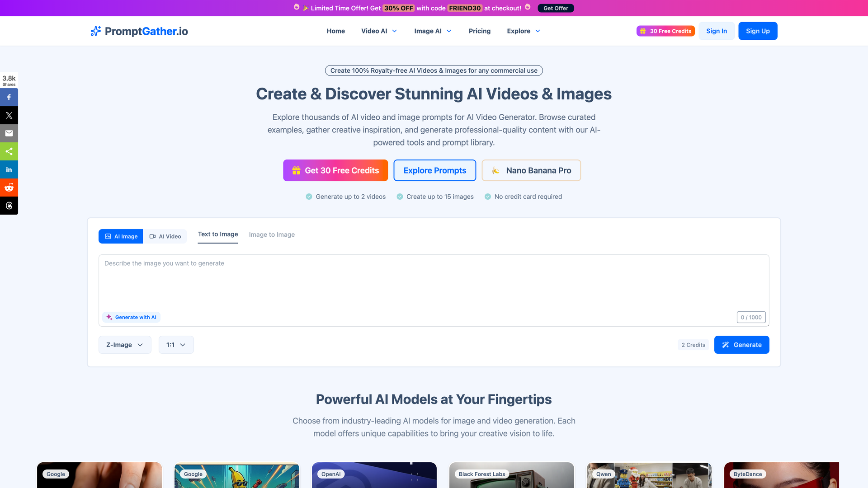Click the PromptGather.io sparkle logo
868x488 pixels.
(95, 31)
